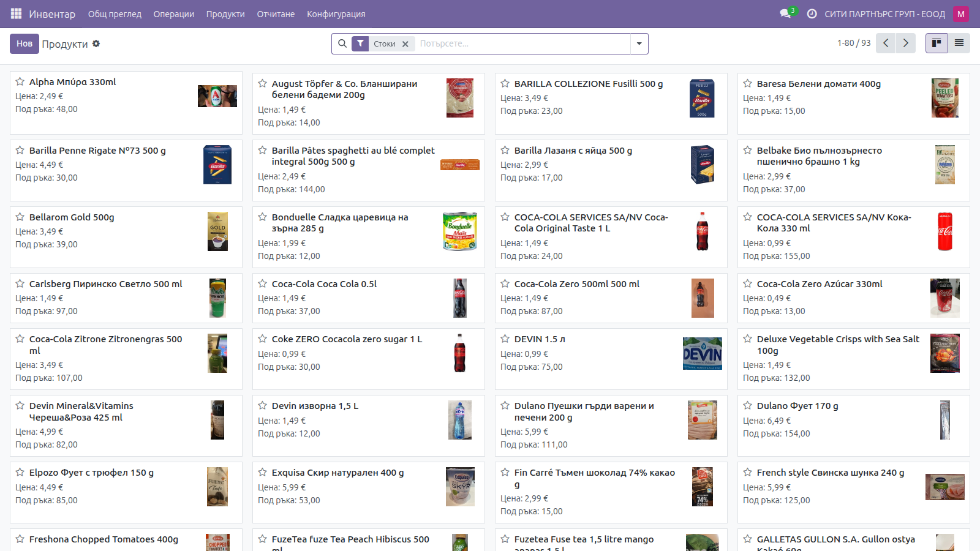
Task: Open the chat messages icon
Action: pos(786,13)
